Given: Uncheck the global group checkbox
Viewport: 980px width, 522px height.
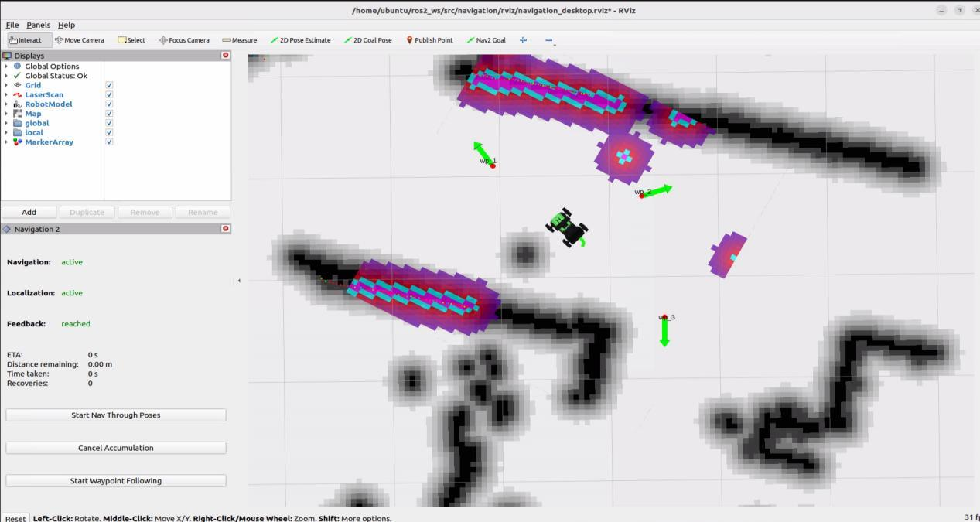Looking at the screenshot, I should click(109, 123).
